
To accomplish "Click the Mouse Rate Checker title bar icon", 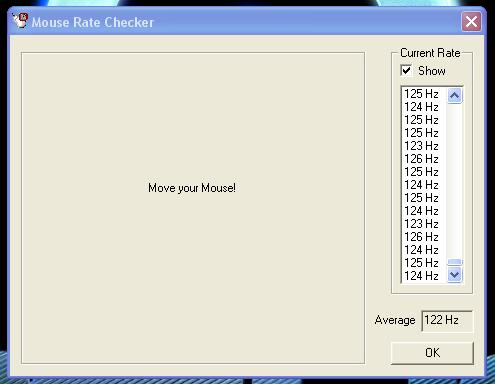I will point(20,21).
